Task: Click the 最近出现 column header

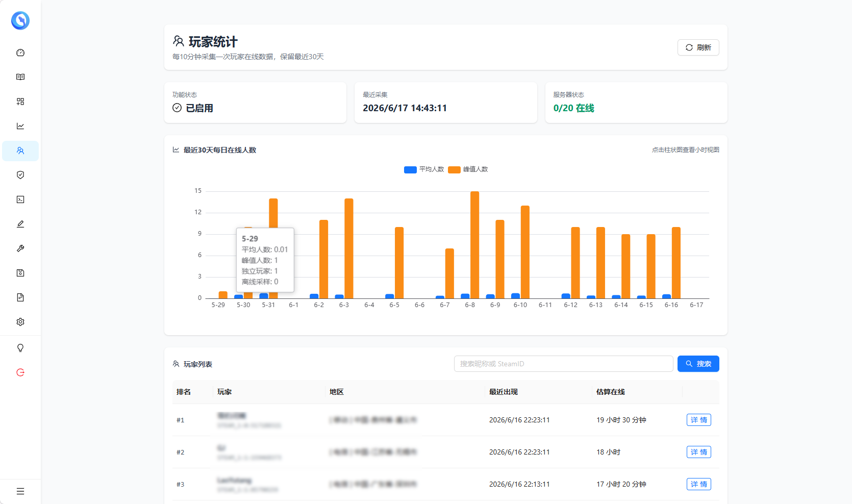Action: [504, 392]
